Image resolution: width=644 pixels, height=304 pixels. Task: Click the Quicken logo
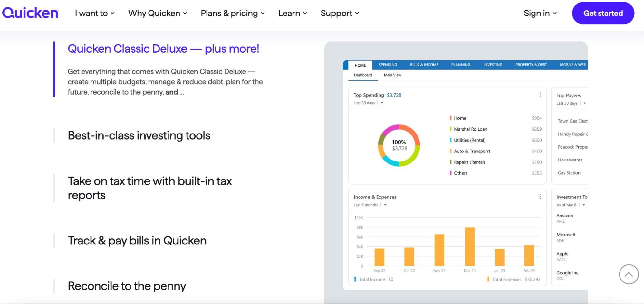point(30,13)
